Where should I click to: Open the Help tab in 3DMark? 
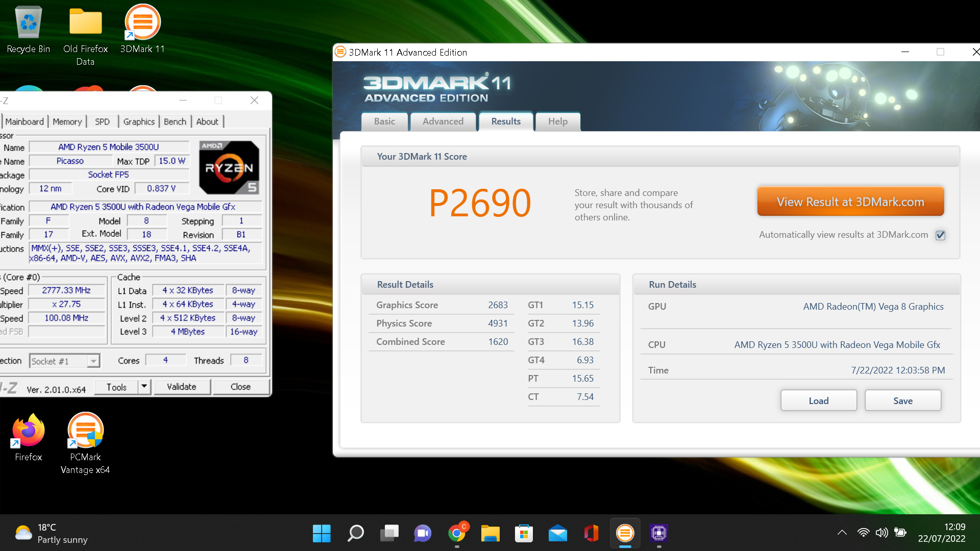click(558, 121)
